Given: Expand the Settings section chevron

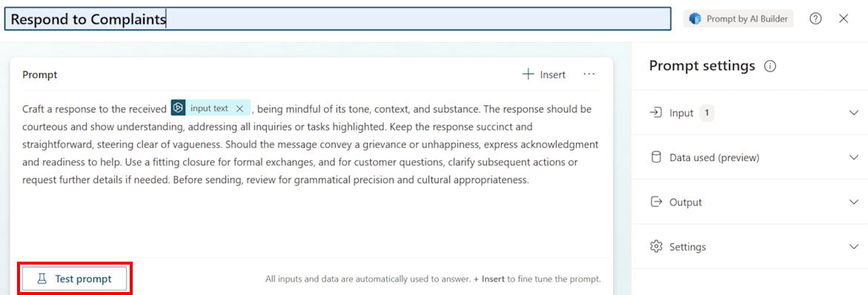Looking at the screenshot, I should coord(853,246).
